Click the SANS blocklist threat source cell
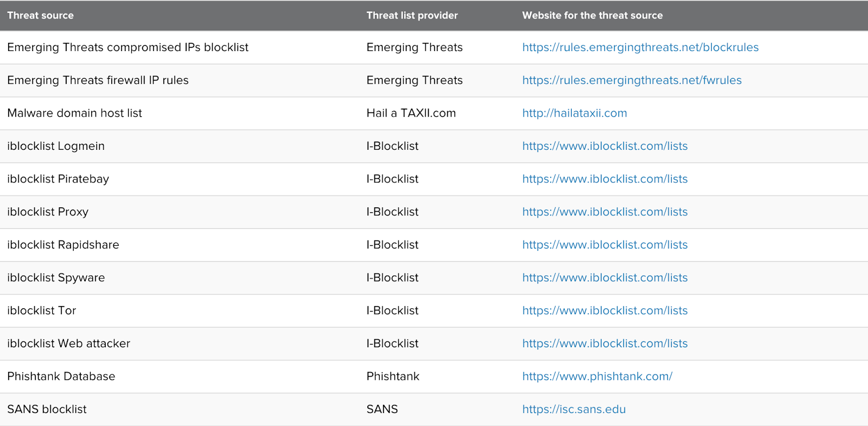 (47, 409)
